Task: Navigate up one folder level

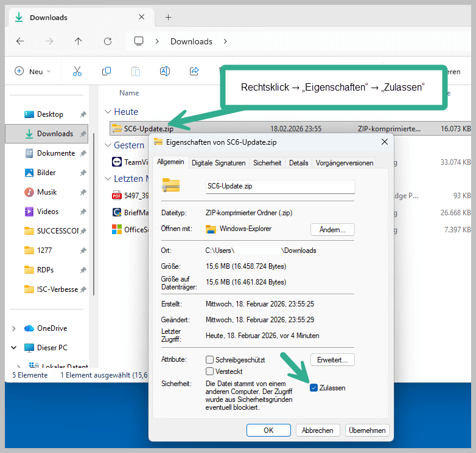Action: point(78,41)
